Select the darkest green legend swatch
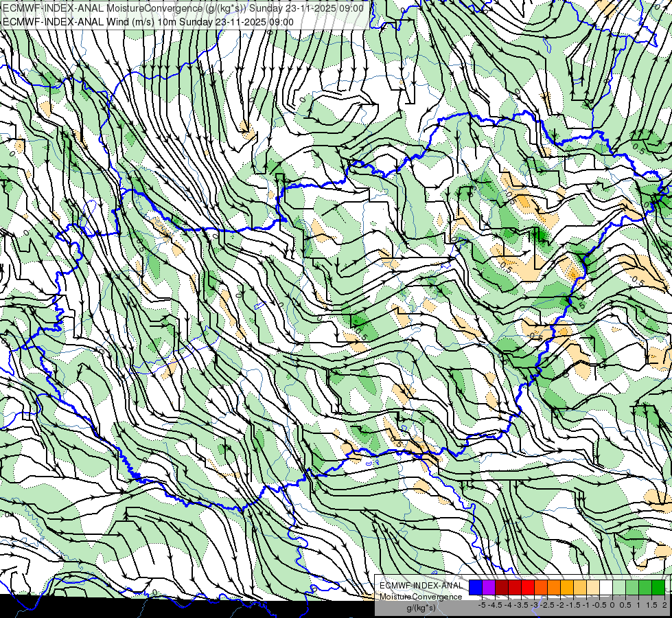This screenshot has height=618, width=672. [x=658, y=587]
